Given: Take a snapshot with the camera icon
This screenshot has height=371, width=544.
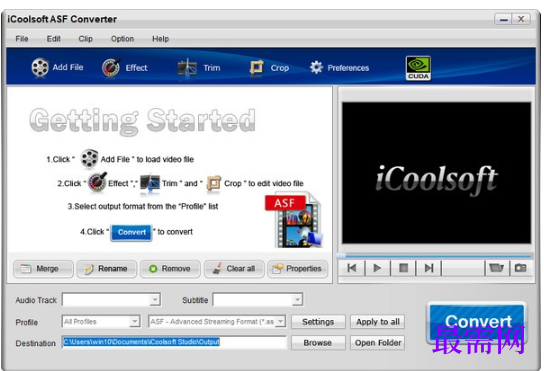Looking at the screenshot, I should [x=520, y=268].
